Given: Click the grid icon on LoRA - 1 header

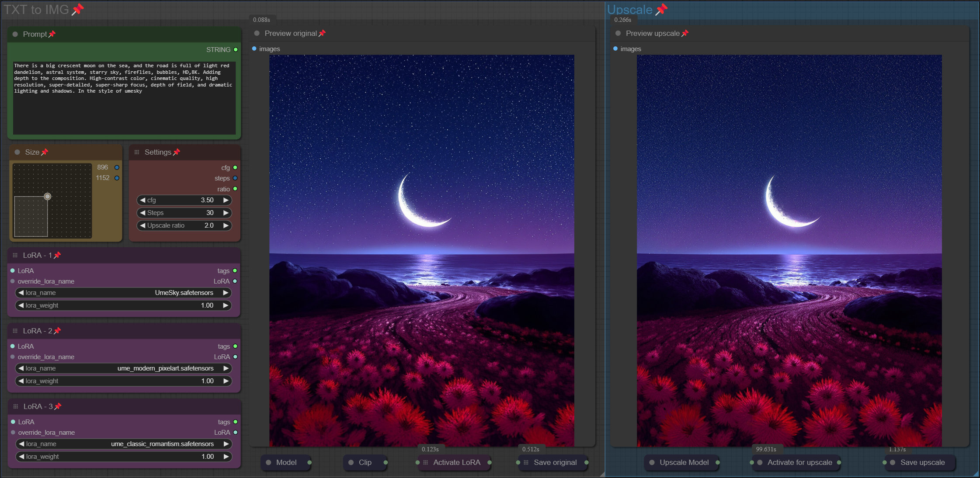Looking at the screenshot, I should (x=15, y=255).
